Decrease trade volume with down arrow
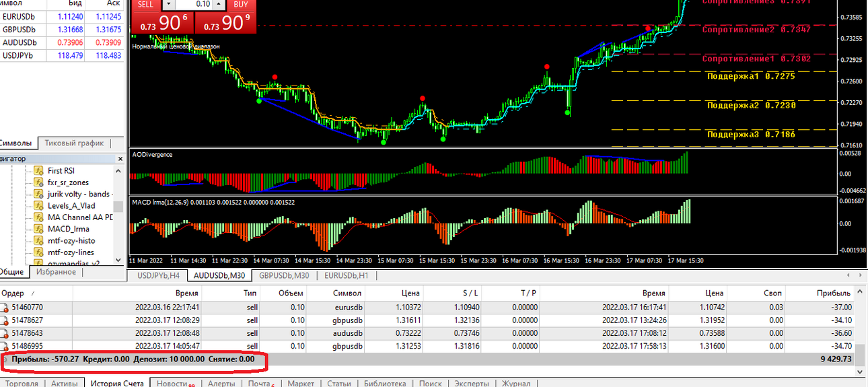868x387 pixels. point(170,4)
